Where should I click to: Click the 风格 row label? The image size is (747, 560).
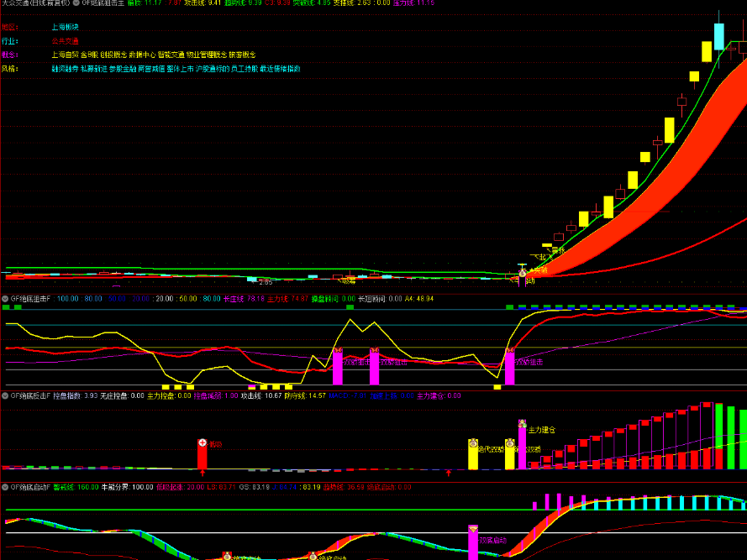coord(10,69)
